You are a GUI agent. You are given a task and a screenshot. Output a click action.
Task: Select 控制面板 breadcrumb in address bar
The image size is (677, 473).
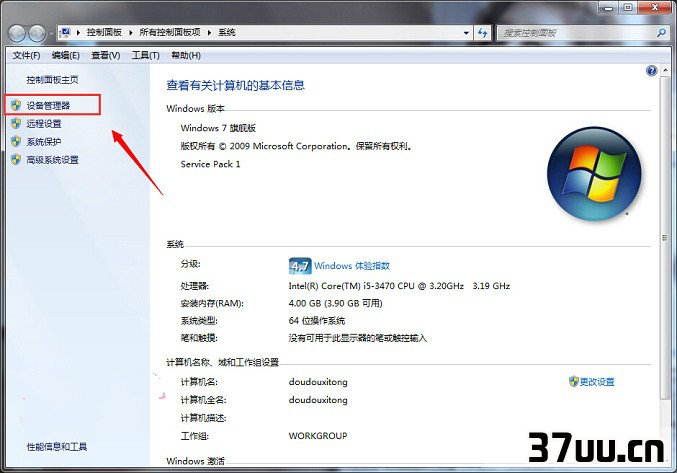click(x=104, y=32)
